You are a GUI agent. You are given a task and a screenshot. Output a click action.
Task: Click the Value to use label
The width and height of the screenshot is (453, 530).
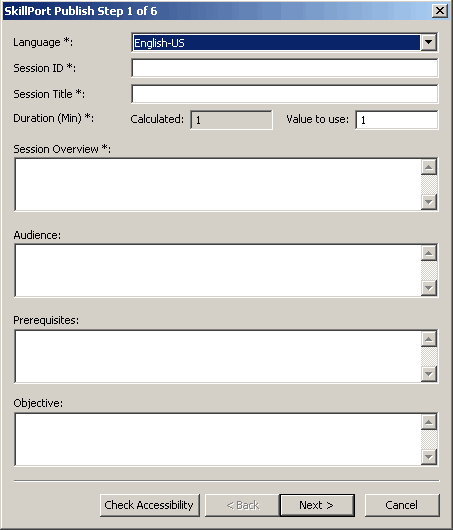(317, 119)
